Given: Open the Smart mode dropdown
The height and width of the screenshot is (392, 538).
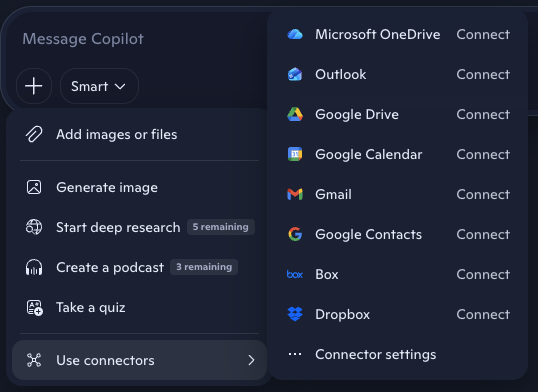Looking at the screenshot, I should 99,86.
